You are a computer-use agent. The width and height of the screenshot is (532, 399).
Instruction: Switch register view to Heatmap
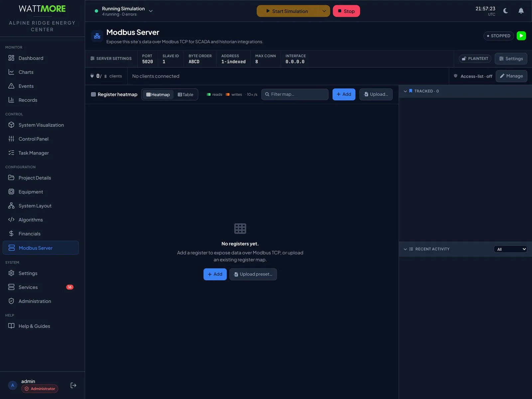pyautogui.click(x=158, y=94)
